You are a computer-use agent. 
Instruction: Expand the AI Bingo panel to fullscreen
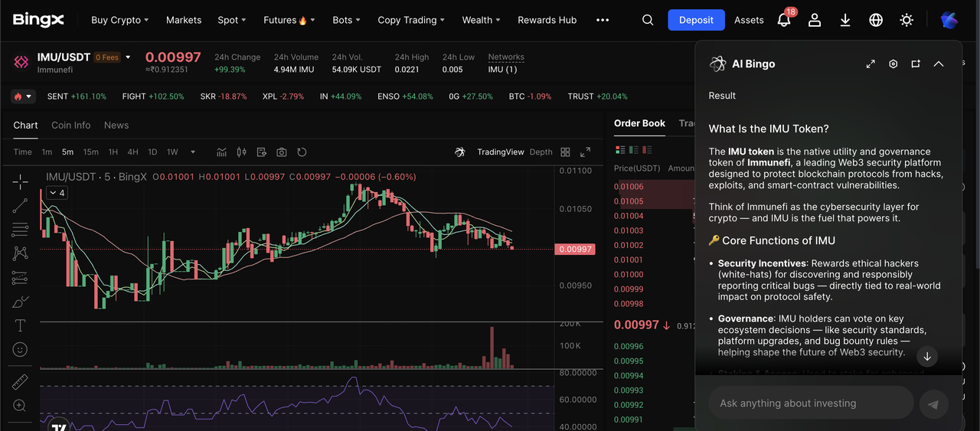(x=871, y=64)
